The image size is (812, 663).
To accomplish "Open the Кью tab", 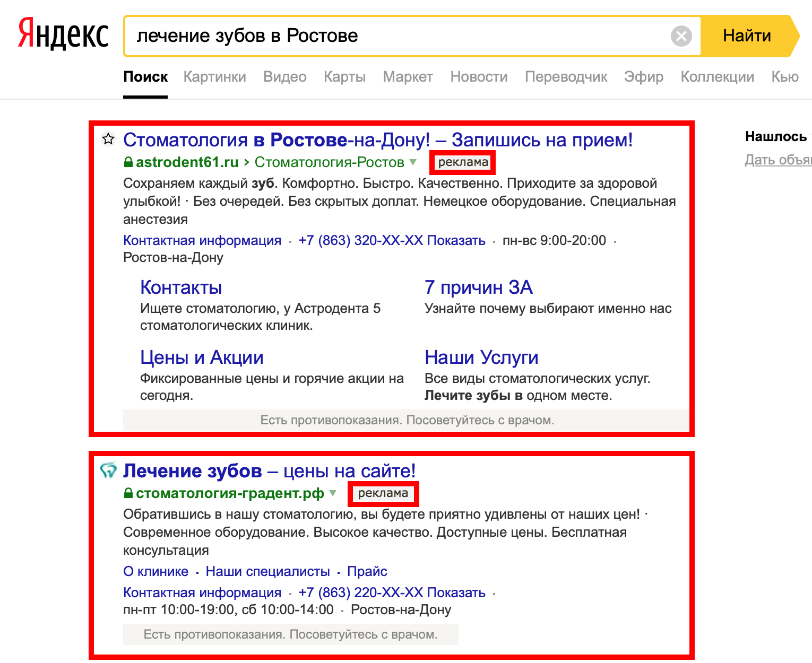I will point(785,77).
